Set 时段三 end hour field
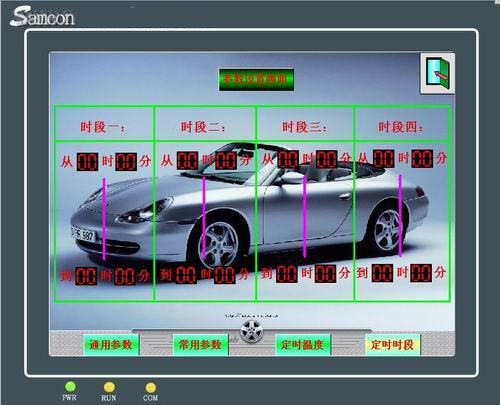500x405 pixels. point(287,274)
